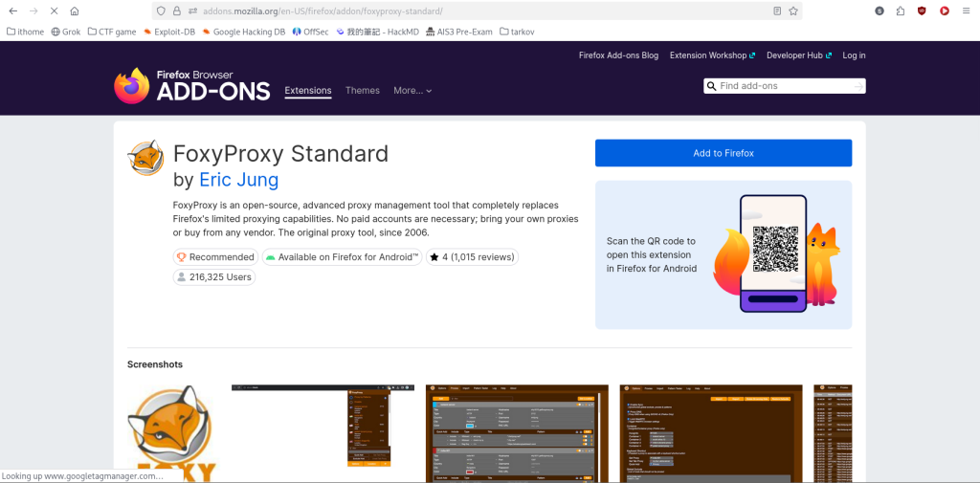Open the partially visible log table screenshot
This screenshot has height=483, width=980.
(834, 433)
